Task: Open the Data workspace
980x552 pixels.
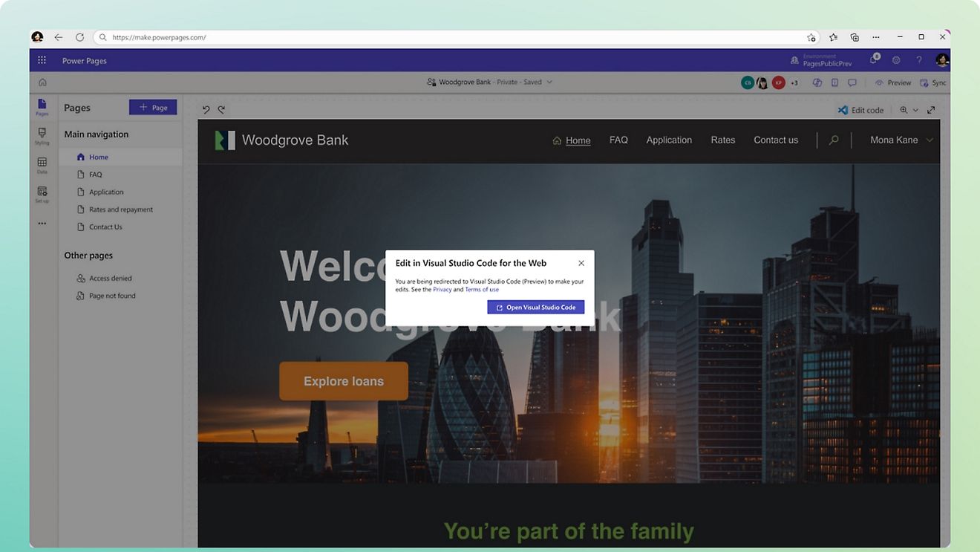Action: (42, 166)
